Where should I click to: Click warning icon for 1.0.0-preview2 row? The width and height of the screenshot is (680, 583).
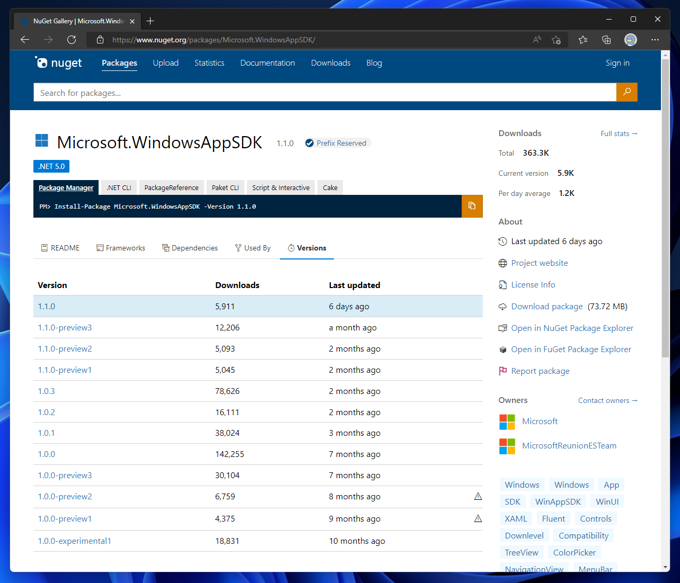coord(477,496)
